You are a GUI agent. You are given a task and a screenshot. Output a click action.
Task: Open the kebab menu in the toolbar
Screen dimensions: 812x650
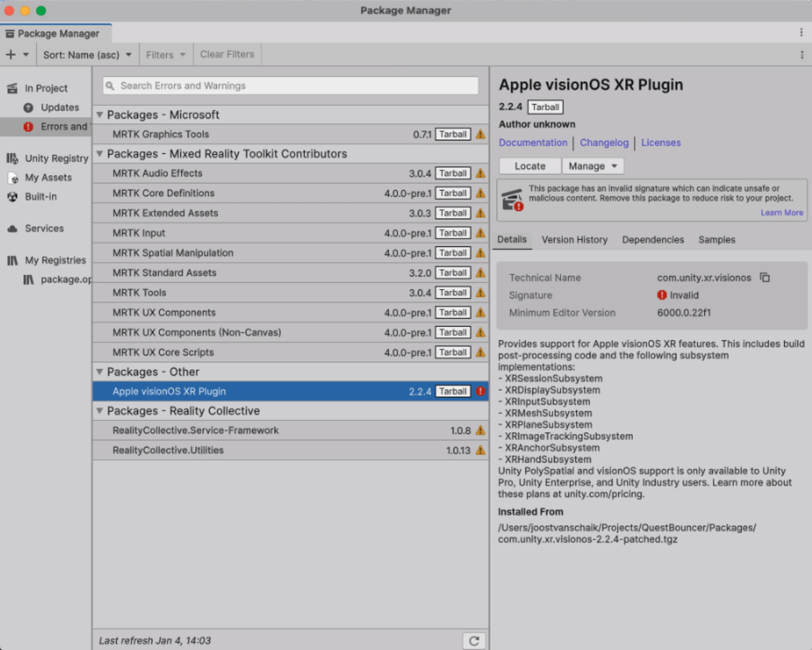click(x=802, y=55)
